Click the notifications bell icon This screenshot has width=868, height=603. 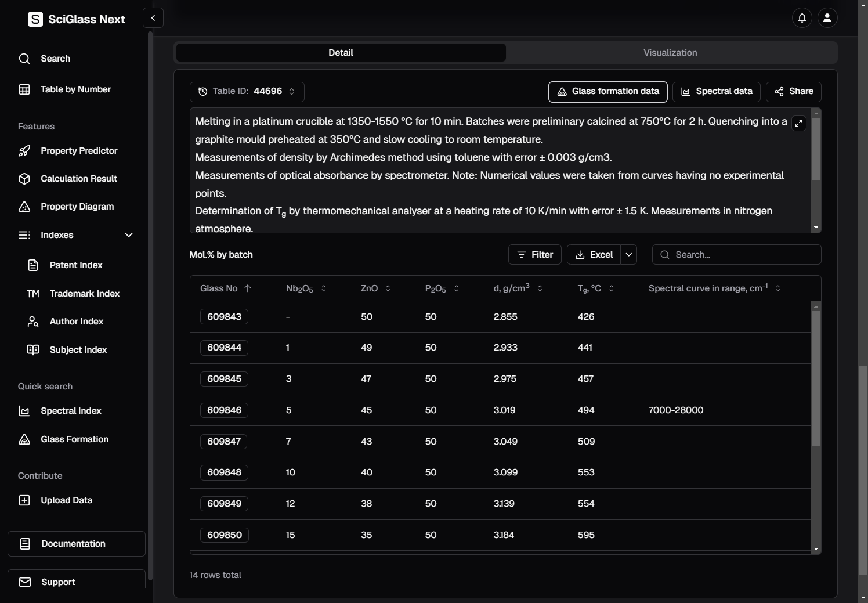802,18
